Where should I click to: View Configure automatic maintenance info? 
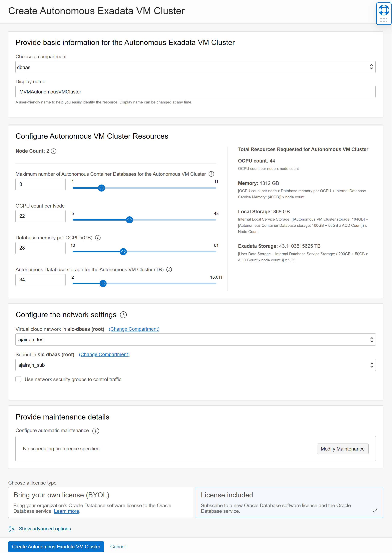tap(96, 431)
